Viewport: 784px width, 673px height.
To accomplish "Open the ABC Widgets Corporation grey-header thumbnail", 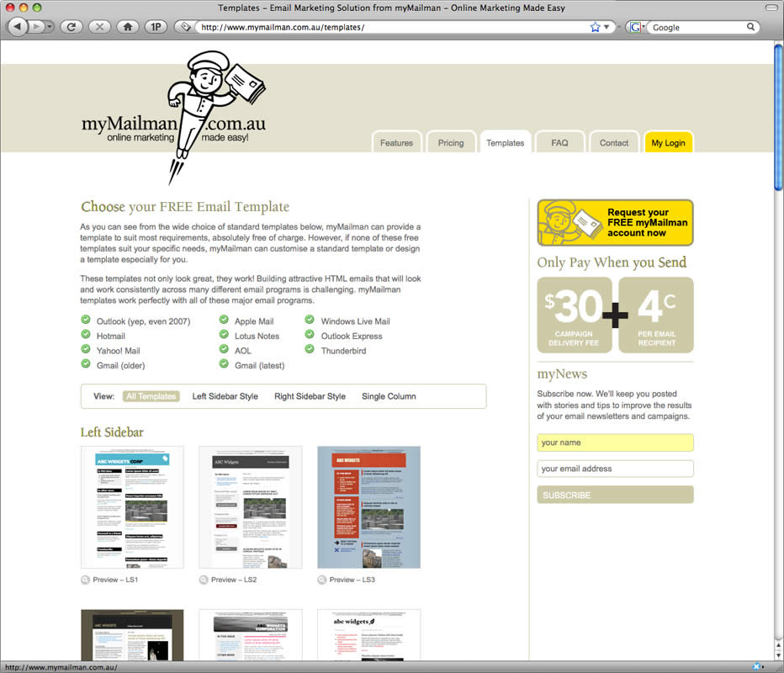I will click(x=251, y=635).
